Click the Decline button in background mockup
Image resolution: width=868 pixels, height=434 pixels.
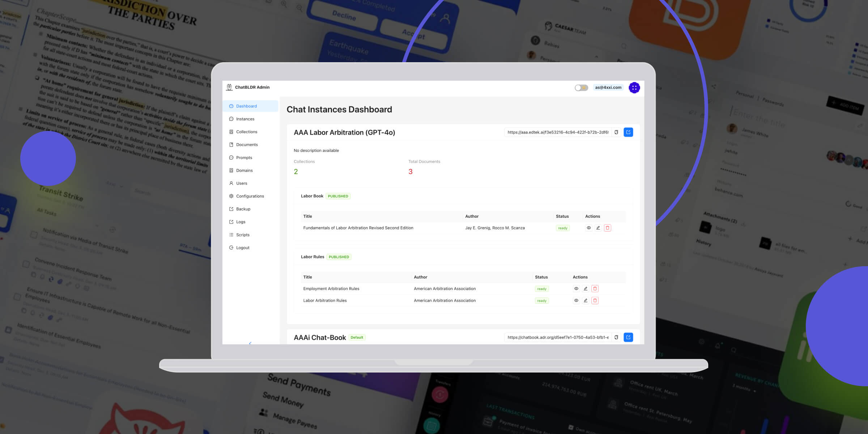[x=344, y=16]
